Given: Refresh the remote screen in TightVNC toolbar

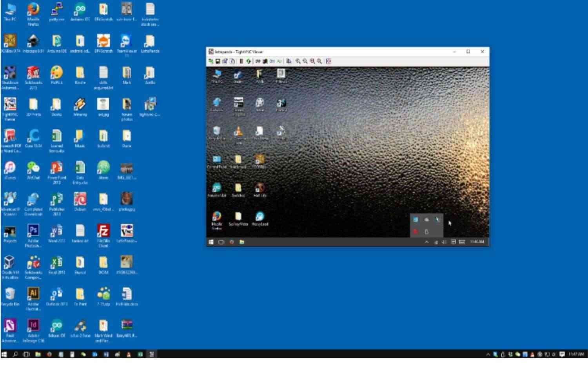Looking at the screenshot, I should (x=248, y=61).
